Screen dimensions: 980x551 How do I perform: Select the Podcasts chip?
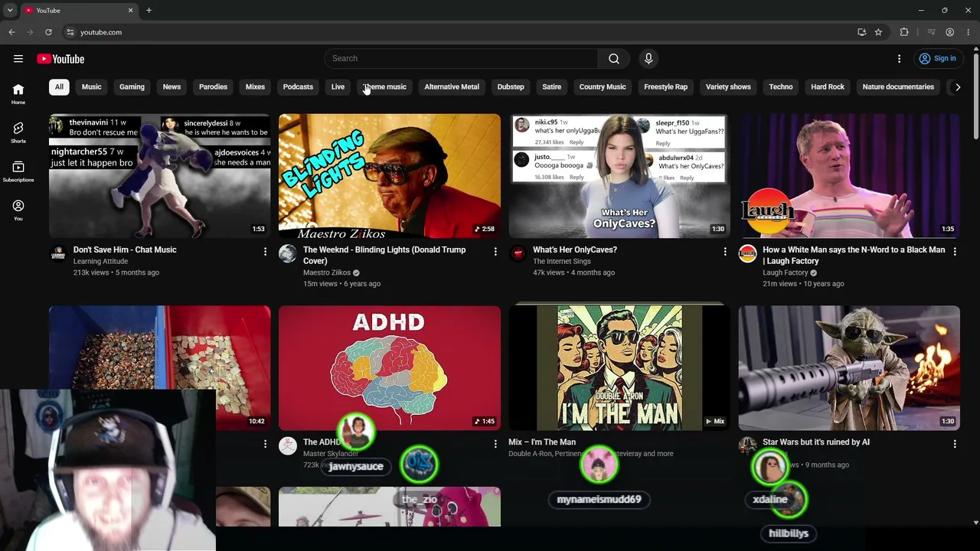(x=298, y=87)
